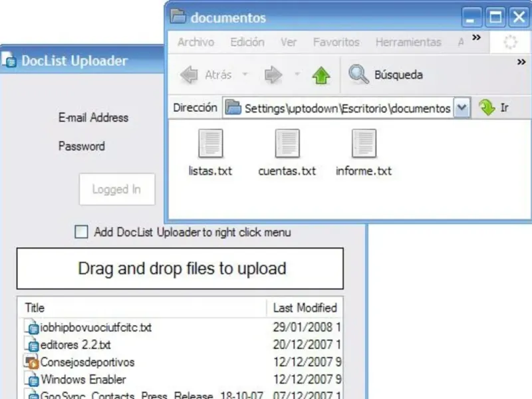Click the green Up folder arrow icon

[x=321, y=75]
